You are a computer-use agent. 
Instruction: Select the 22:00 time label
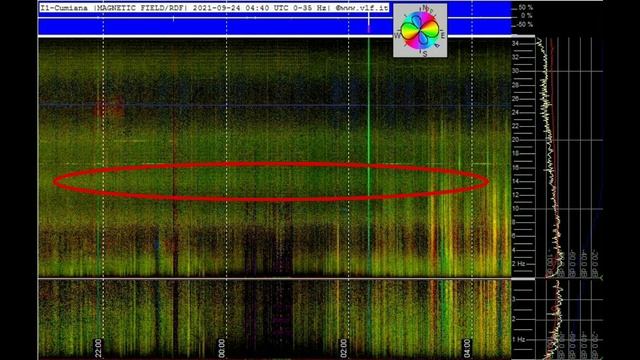tap(98, 348)
